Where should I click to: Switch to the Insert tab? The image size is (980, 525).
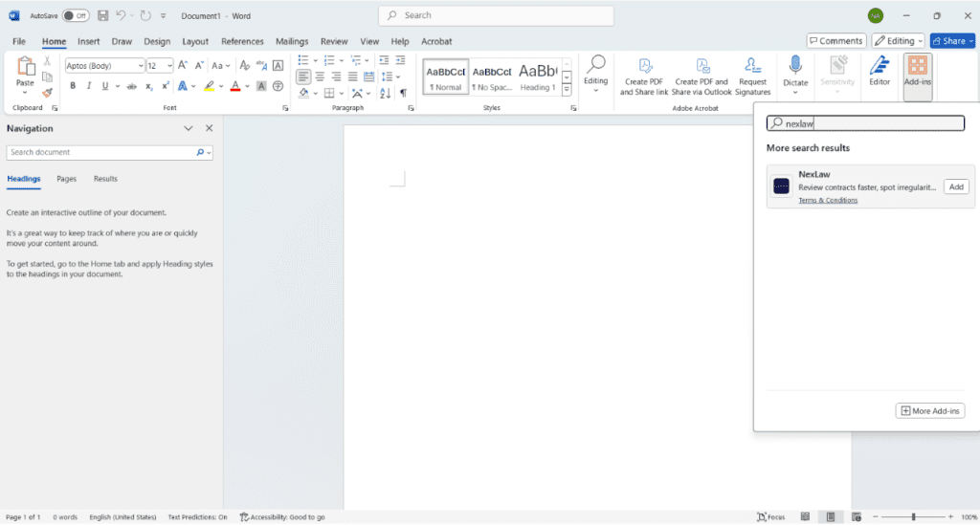89,41
